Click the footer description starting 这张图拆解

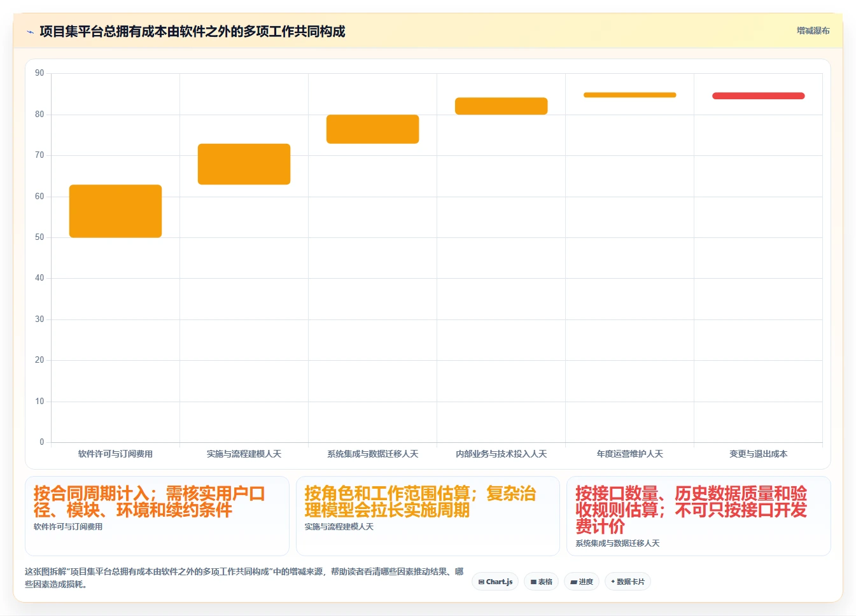click(x=244, y=578)
